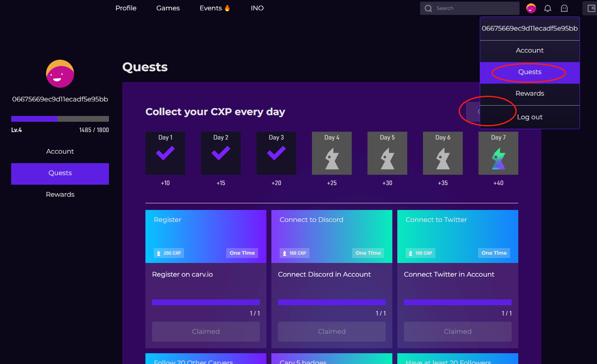The image size is (597, 364).
Task: Select the Day 3 completed checkmark tile
Action: pos(276,153)
